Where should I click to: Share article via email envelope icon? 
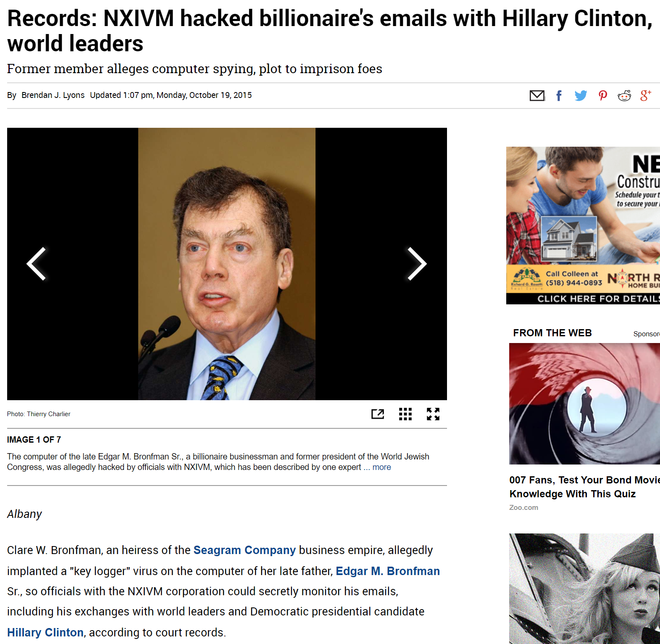(537, 96)
